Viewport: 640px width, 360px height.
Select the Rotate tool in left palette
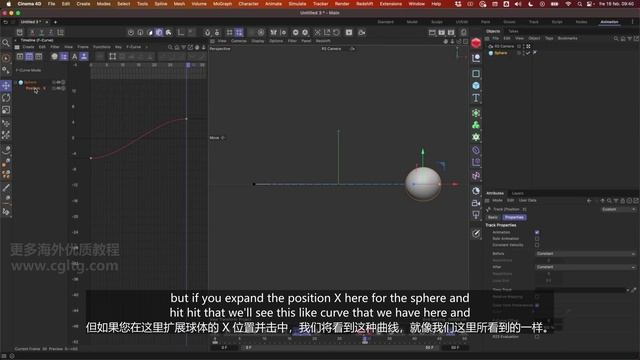6,98
